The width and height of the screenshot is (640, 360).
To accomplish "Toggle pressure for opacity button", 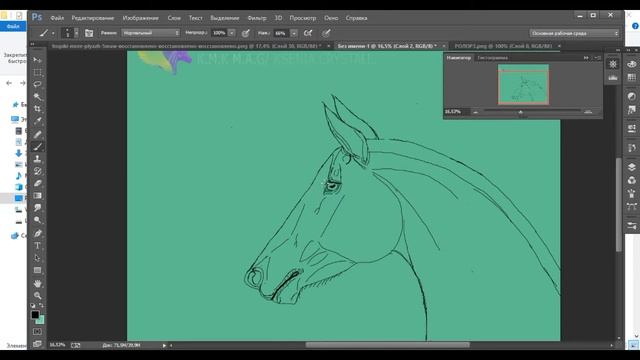I will [245, 33].
